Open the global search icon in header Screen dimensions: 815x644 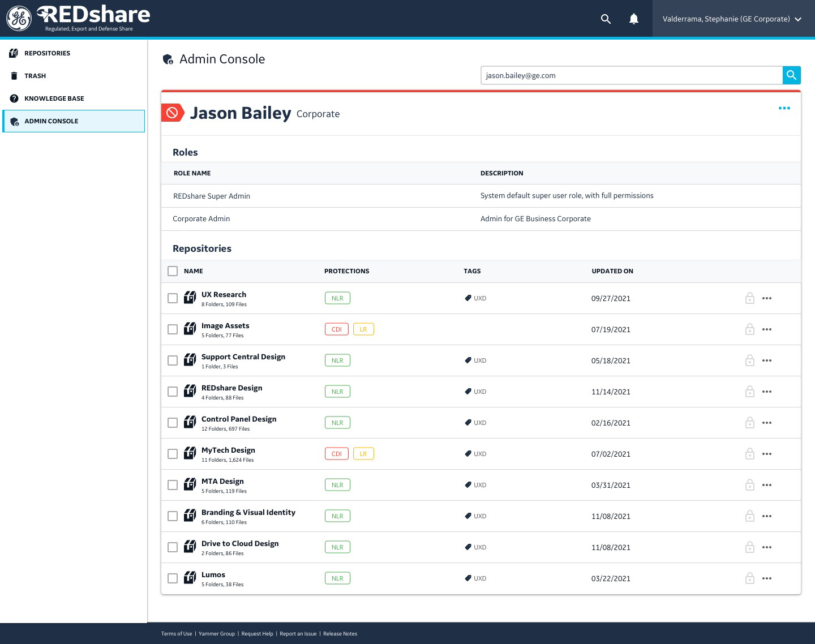[606, 19]
